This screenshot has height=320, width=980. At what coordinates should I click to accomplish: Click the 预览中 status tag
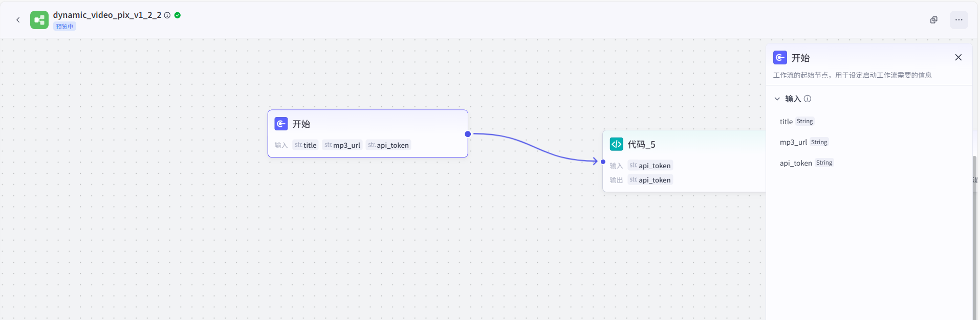tap(64, 27)
